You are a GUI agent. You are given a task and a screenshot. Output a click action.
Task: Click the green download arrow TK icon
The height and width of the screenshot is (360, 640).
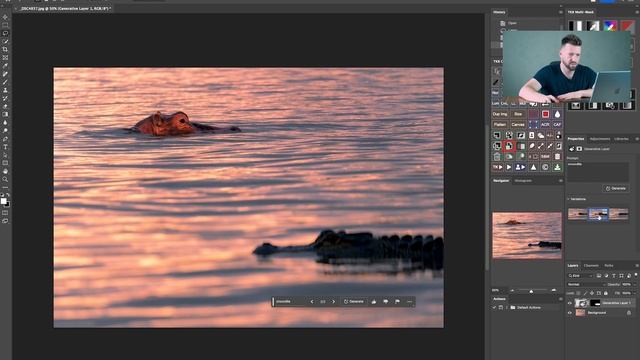pyautogui.click(x=557, y=167)
